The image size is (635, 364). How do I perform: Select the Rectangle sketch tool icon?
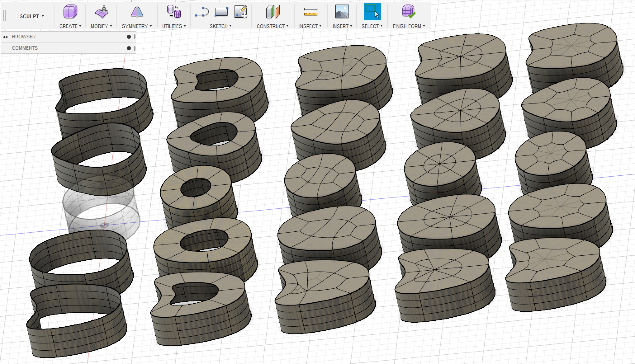(221, 12)
